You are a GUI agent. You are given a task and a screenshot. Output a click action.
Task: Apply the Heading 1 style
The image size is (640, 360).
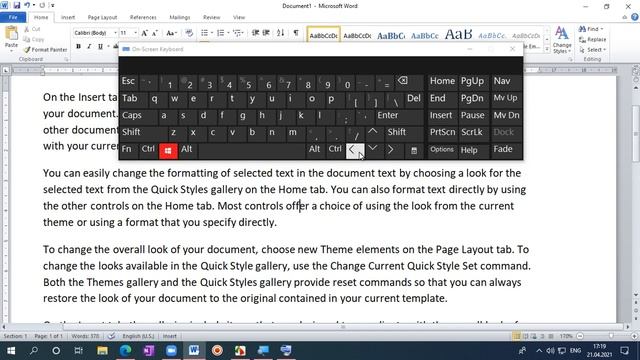point(391,36)
